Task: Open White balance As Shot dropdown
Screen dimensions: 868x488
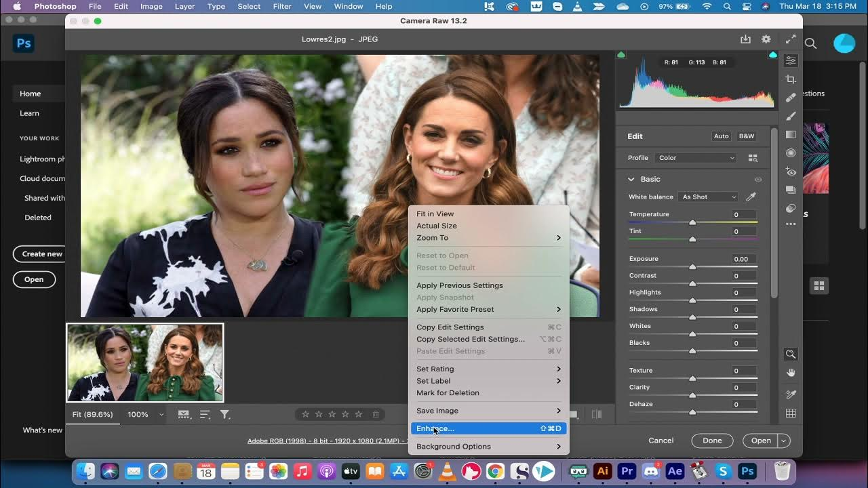Action: (709, 197)
